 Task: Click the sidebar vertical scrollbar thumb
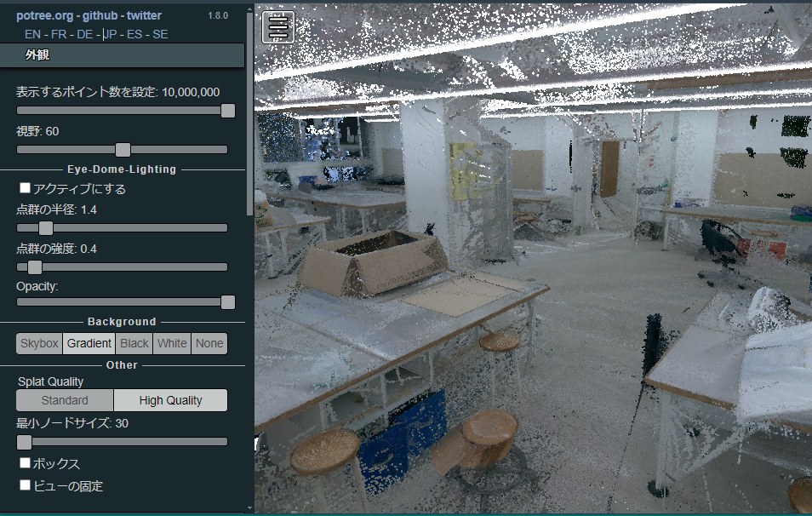pyautogui.click(x=249, y=114)
